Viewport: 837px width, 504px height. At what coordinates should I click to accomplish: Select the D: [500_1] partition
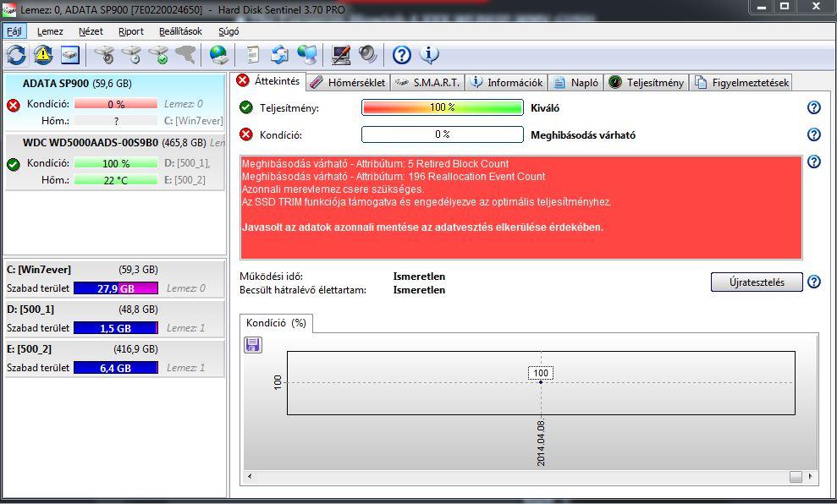(115, 319)
